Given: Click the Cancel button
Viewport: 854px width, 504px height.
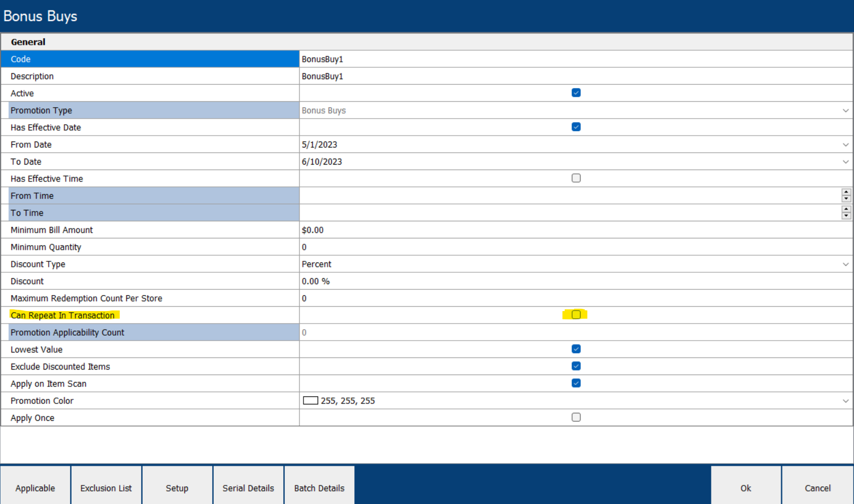Looking at the screenshot, I should [817, 488].
